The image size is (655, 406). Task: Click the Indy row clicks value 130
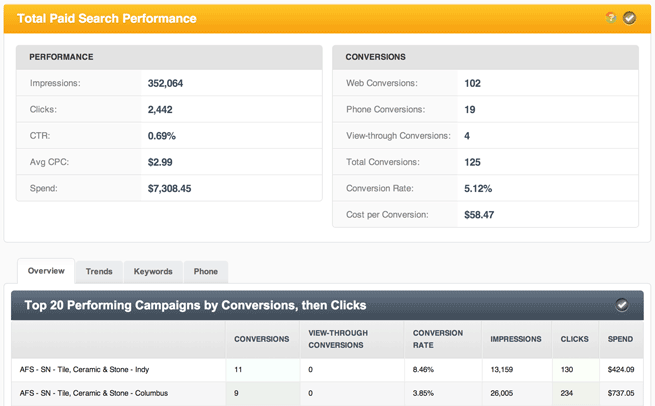pyautogui.click(x=567, y=370)
